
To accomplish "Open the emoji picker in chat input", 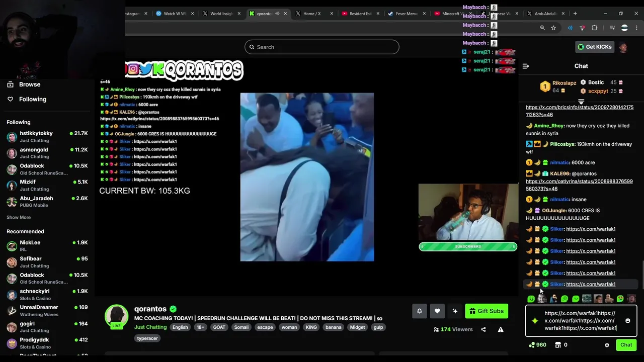I will click(x=627, y=321).
